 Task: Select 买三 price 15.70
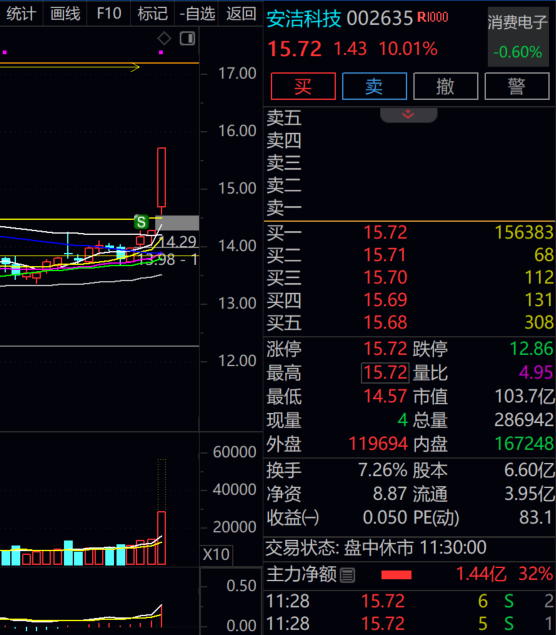point(385,277)
